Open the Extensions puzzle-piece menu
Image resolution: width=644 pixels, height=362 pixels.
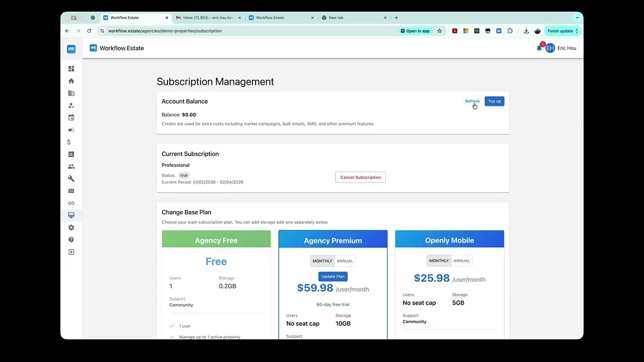(x=510, y=31)
